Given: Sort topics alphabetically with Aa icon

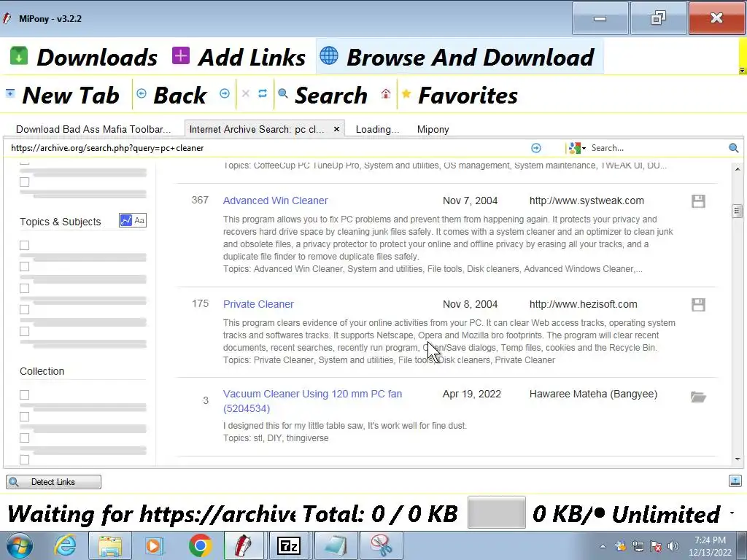Looking at the screenshot, I should [139, 220].
